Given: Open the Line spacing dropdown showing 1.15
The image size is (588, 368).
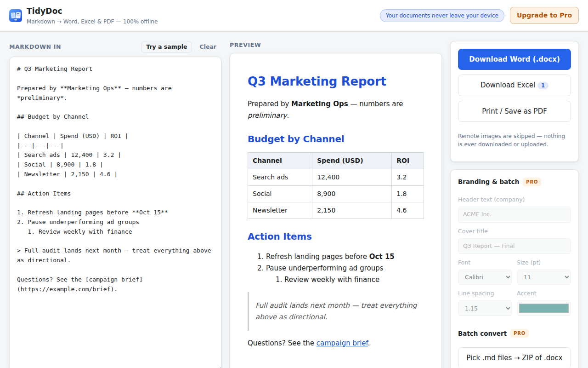Looking at the screenshot, I should click(485, 308).
